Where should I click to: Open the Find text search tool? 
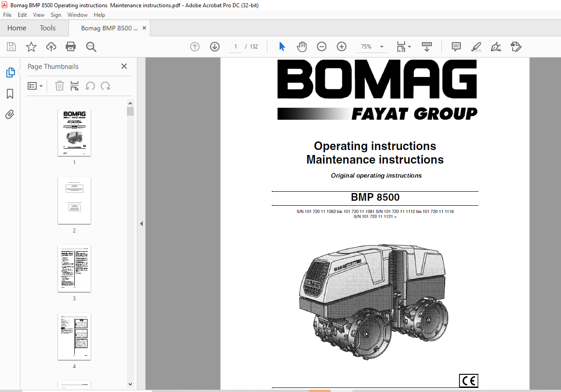point(91,47)
